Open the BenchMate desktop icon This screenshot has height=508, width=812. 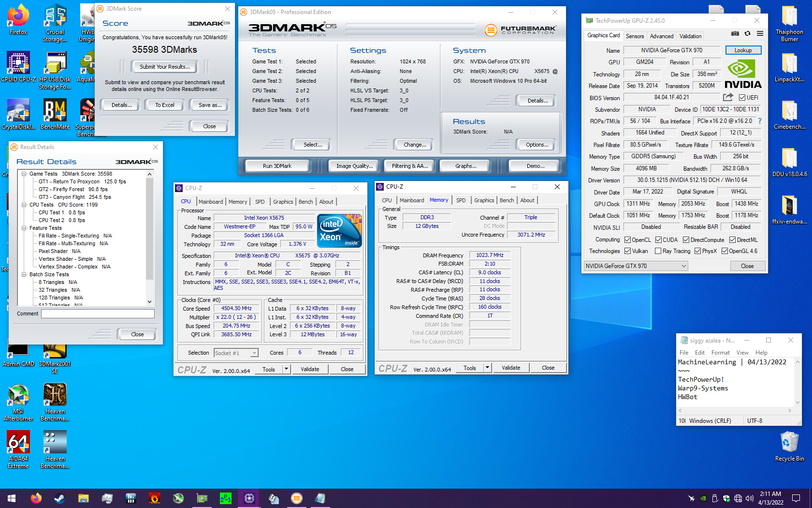pos(55,114)
